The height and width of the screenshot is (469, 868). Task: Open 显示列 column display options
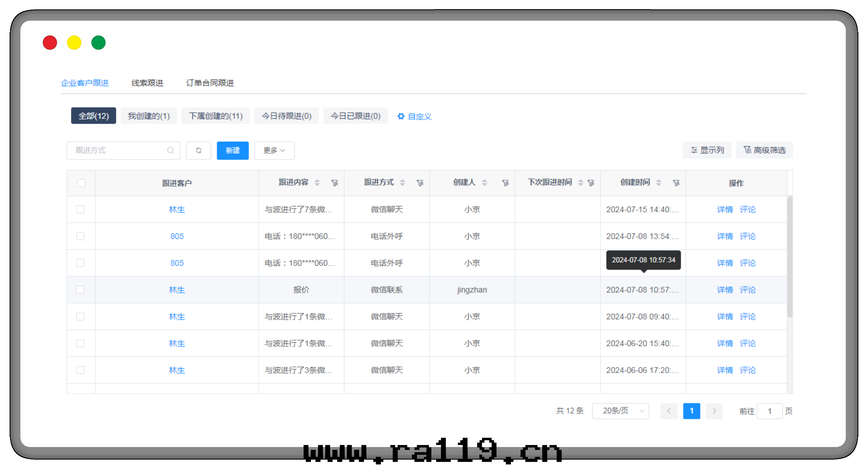(x=707, y=150)
